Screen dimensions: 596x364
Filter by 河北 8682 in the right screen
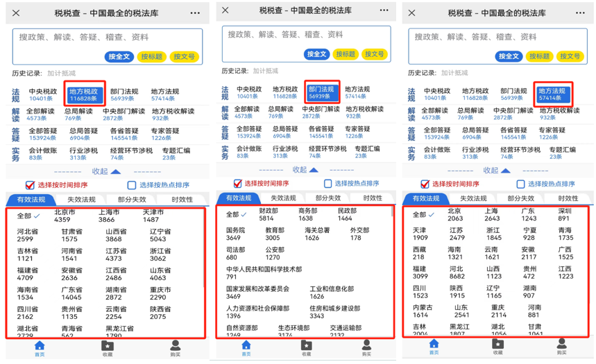tap(457, 272)
